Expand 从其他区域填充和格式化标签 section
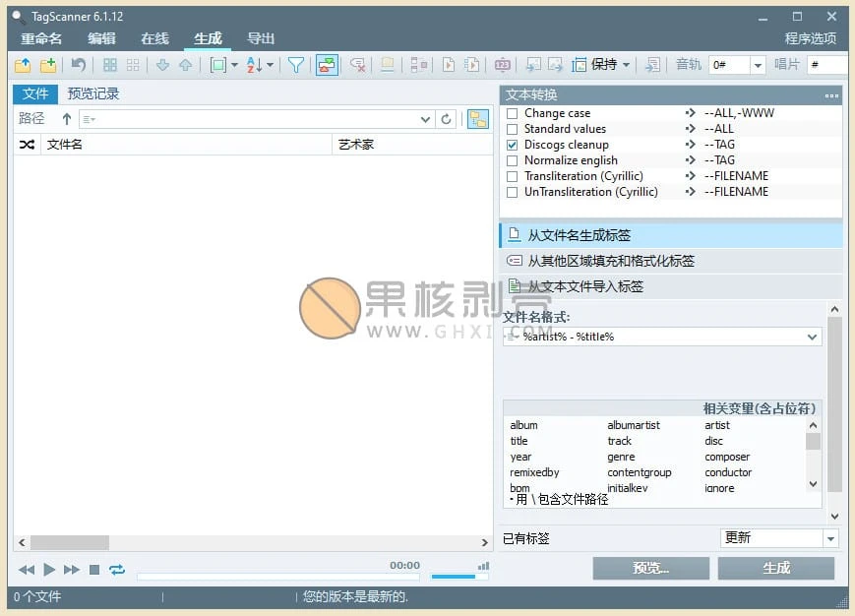Viewport: 855px width, 616px height. (671, 261)
